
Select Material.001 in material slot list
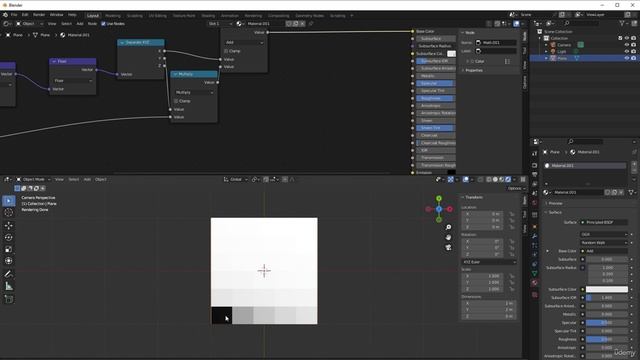point(585,166)
